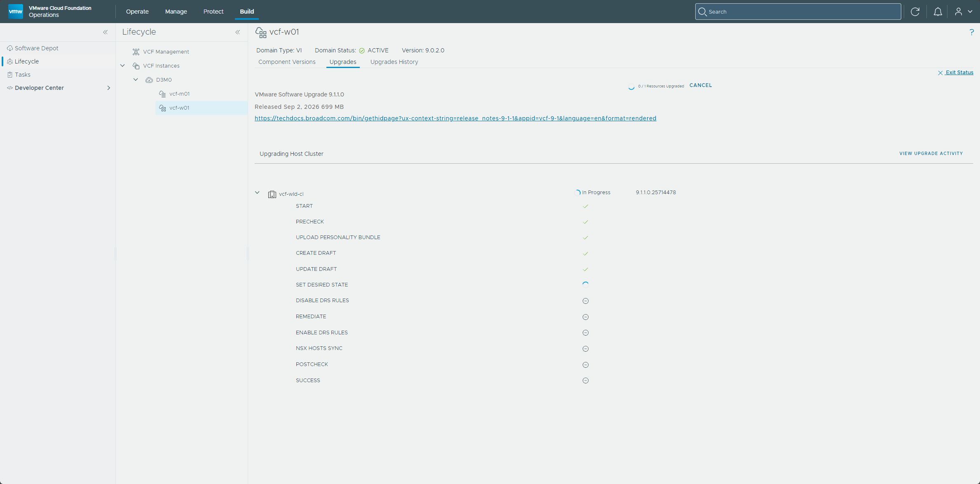Click the help question mark icon
Image resolution: width=980 pixels, height=484 pixels.
pyautogui.click(x=971, y=32)
